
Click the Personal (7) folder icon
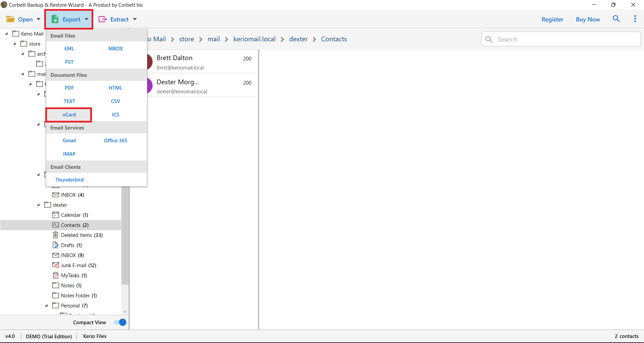[56, 305]
